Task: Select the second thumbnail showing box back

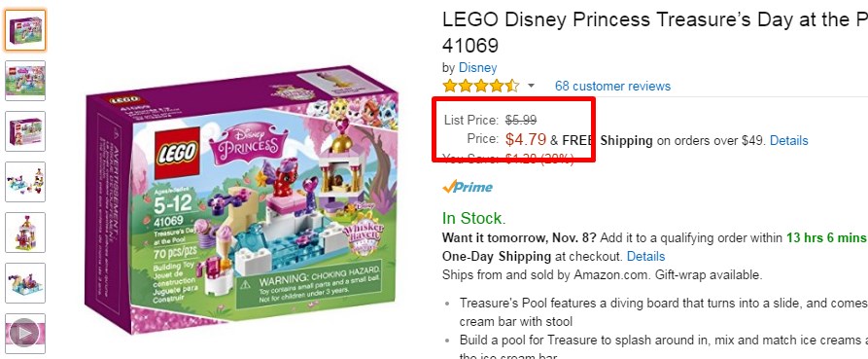Action: coord(25,81)
